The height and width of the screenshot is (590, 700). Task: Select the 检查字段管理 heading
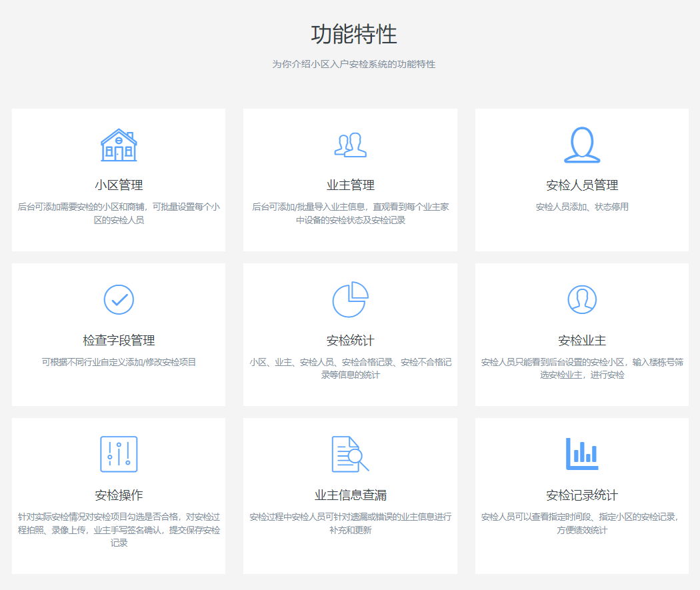pos(119,341)
